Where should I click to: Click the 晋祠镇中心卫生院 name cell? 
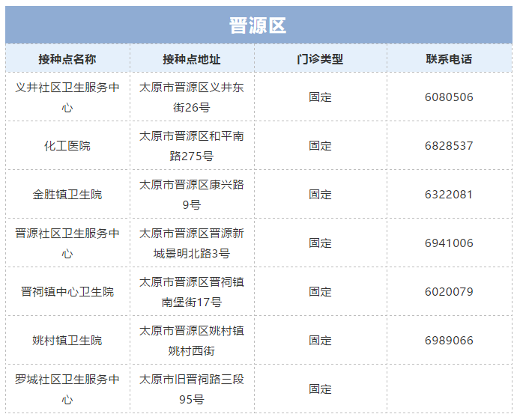pos(67,292)
